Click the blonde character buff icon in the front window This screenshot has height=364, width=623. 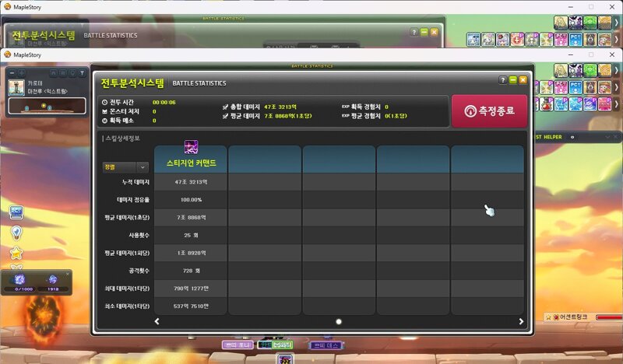[x=561, y=70]
